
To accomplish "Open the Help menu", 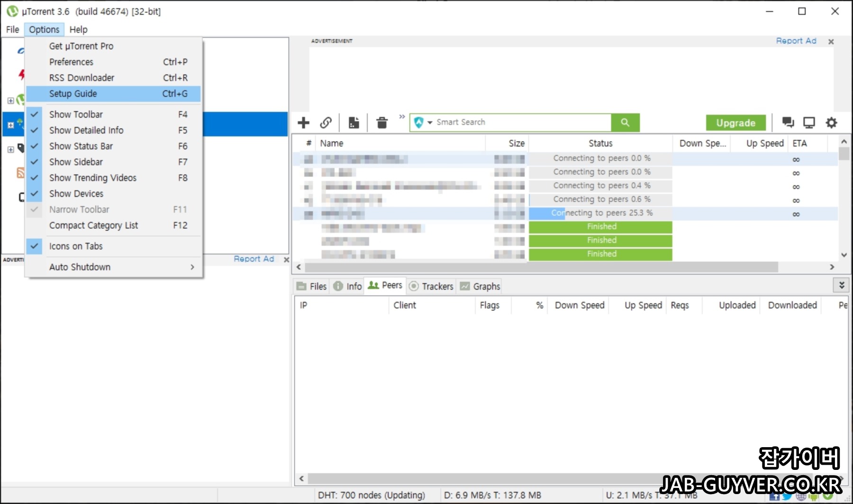I will 79,29.
